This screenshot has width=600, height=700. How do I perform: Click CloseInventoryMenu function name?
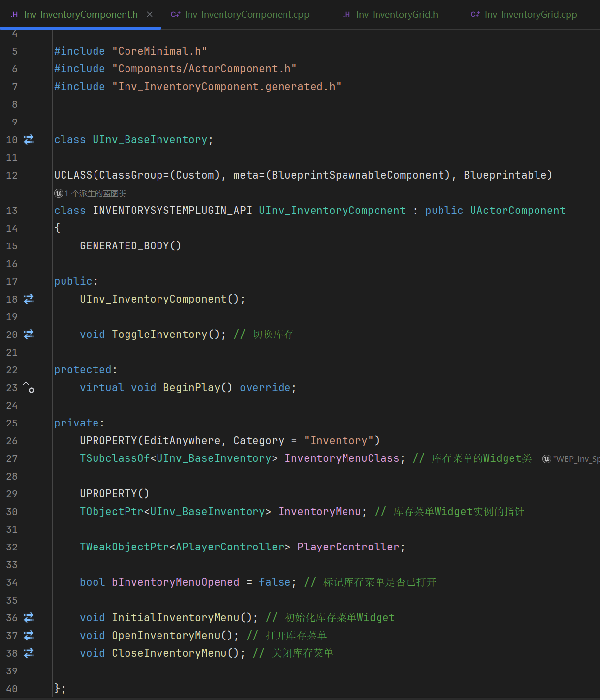pyautogui.click(x=169, y=653)
